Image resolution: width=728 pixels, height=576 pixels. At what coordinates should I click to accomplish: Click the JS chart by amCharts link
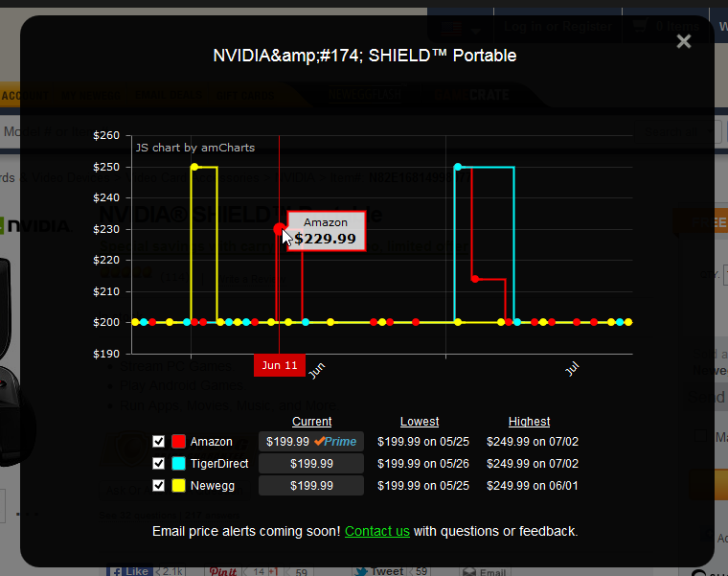click(x=195, y=148)
